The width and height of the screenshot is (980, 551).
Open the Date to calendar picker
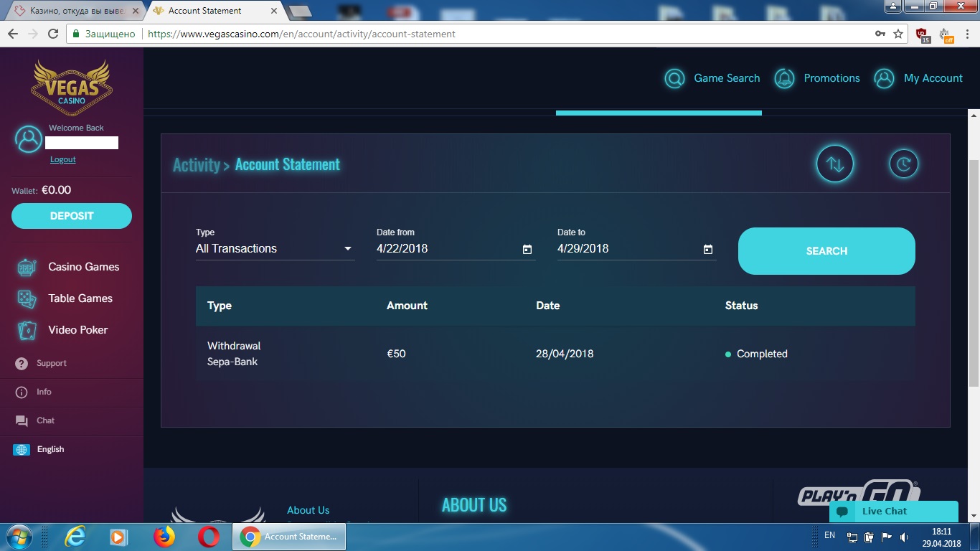point(708,250)
